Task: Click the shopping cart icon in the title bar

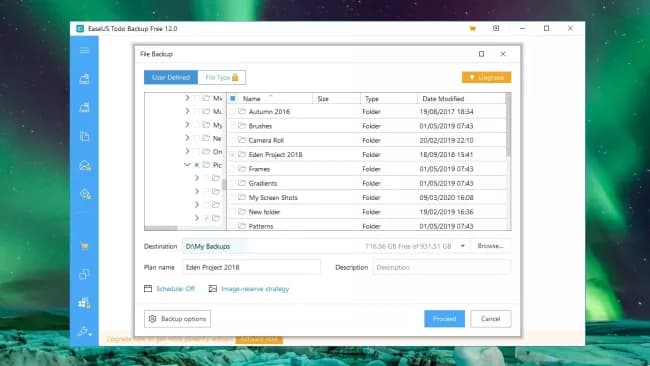Action: (472, 29)
